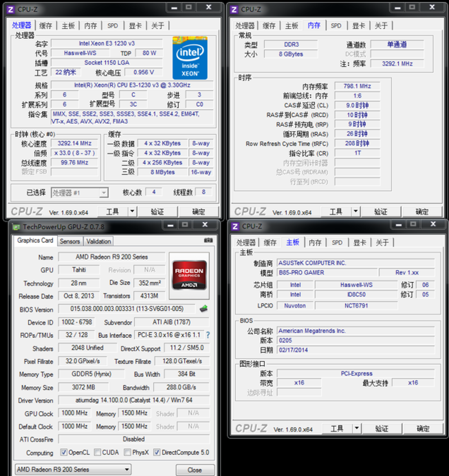Toggle the DirectCompute 5.0 checkbox
This screenshot has width=449, height=476.
pyautogui.click(x=157, y=452)
